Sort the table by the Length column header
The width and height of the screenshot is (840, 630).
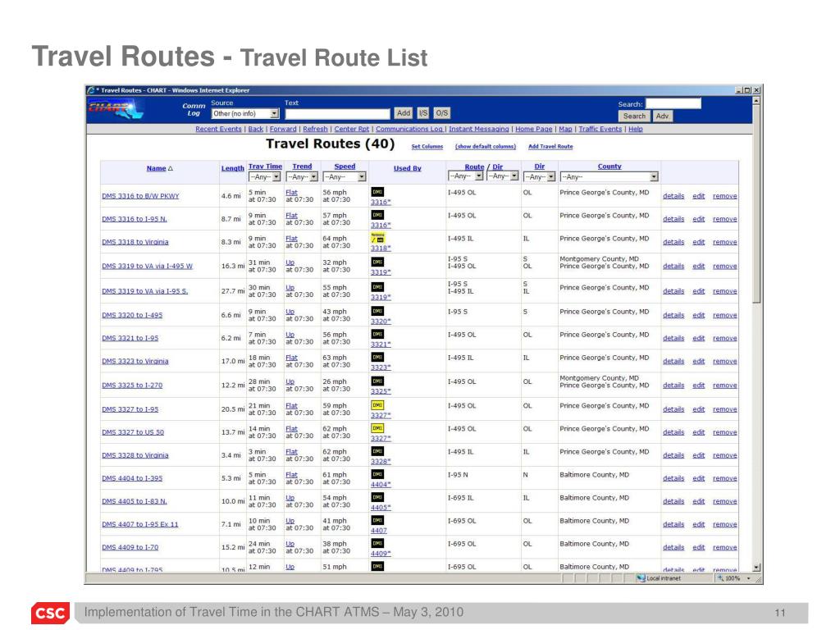(232, 168)
